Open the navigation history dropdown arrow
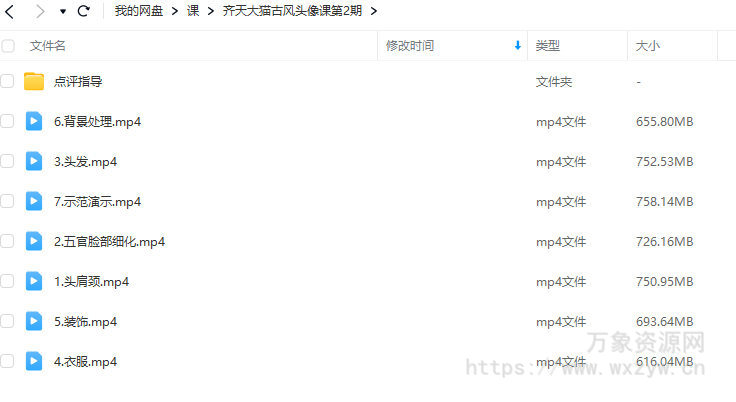The width and height of the screenshot is (736, 402). [x=63, y=12]
